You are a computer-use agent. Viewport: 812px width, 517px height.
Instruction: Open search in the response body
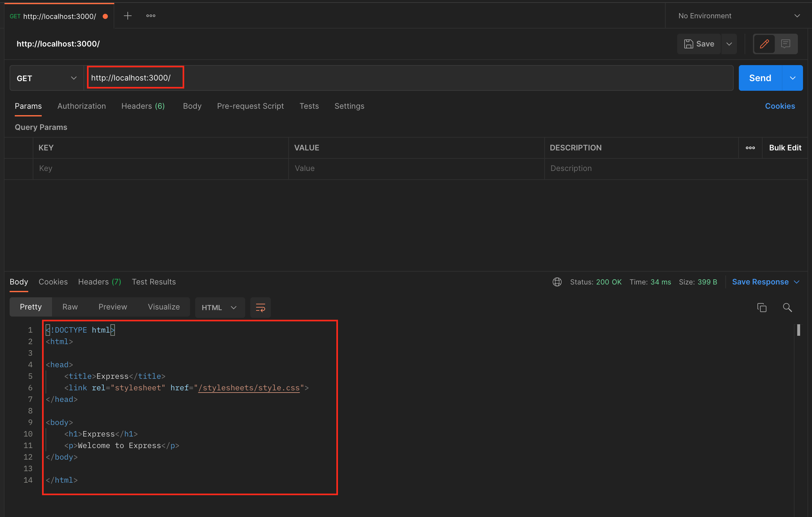(x=787, y=307)
